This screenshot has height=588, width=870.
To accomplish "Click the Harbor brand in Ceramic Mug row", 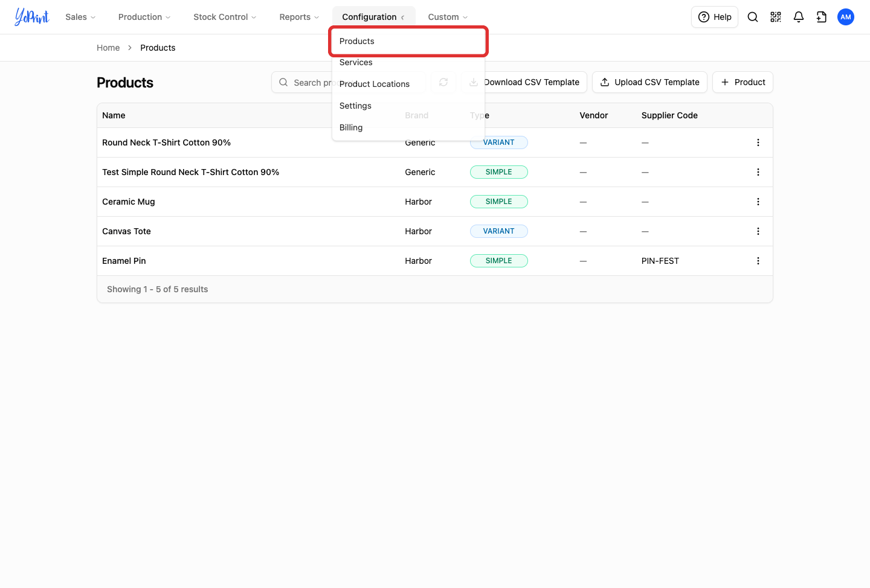I will (418, 202).
